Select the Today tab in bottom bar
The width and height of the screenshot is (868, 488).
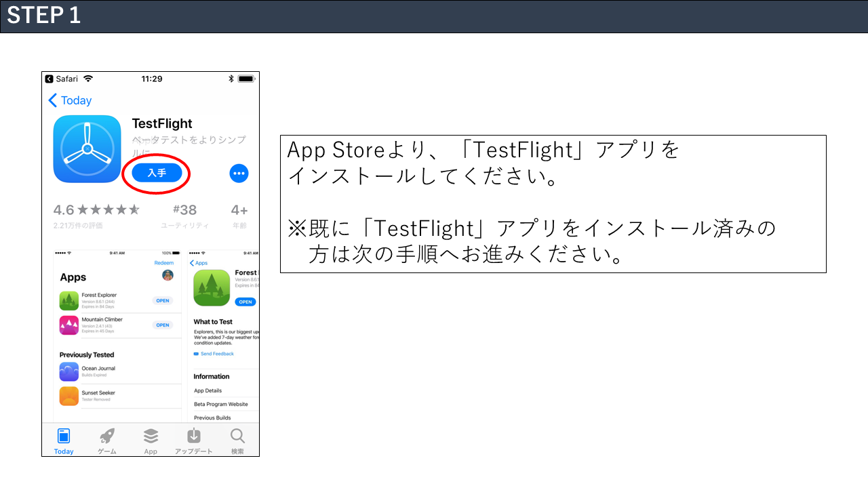64,441
